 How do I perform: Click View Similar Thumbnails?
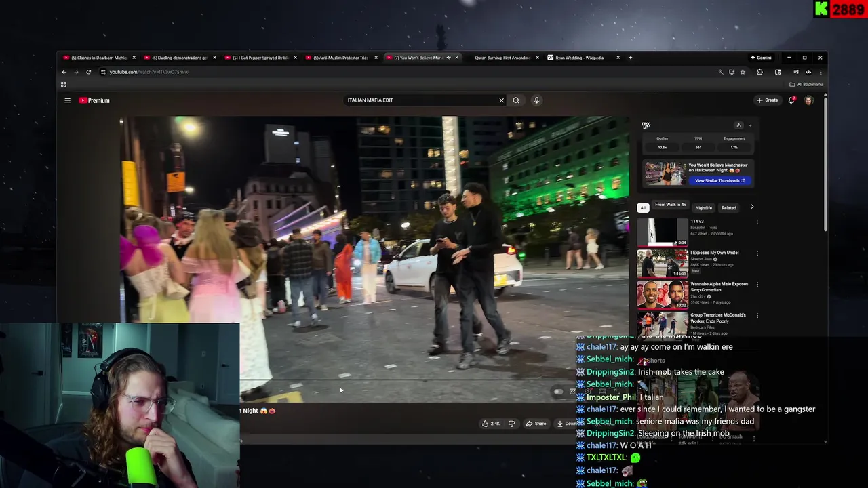[x=719, y=180]
